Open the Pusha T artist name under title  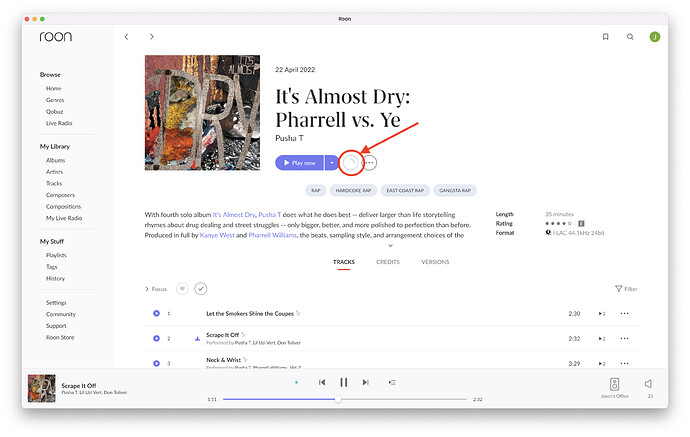coord(289,138)
